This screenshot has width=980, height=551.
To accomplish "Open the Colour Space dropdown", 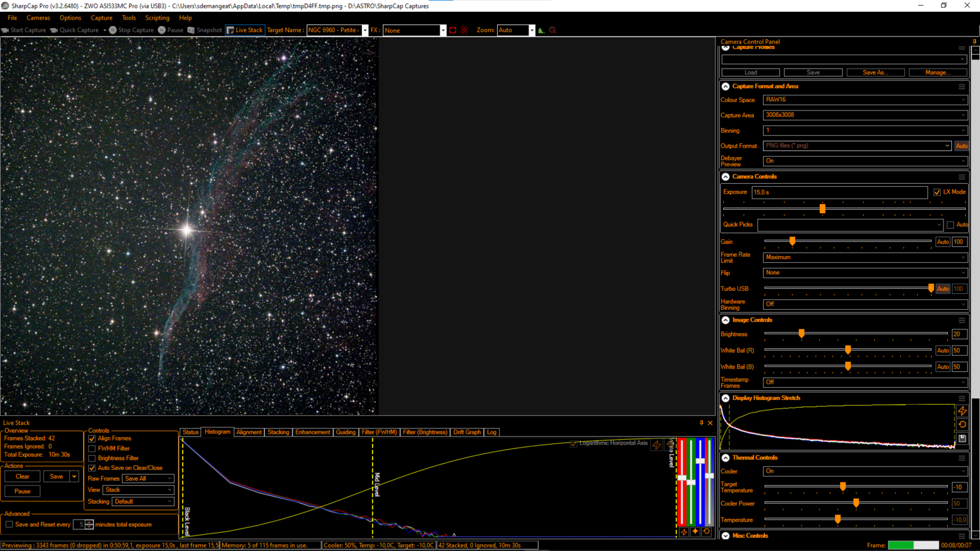I will [865, 99].
